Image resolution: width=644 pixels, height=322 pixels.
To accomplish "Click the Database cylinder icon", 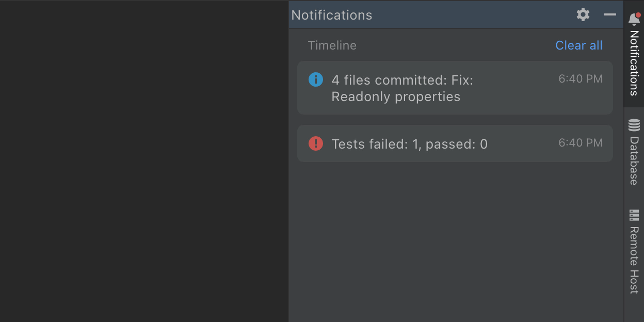I will [x=634, y=125].
